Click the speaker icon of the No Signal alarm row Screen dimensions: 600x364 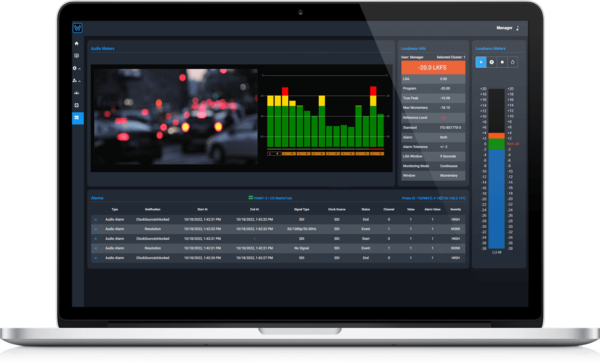[x=95, y=248]
